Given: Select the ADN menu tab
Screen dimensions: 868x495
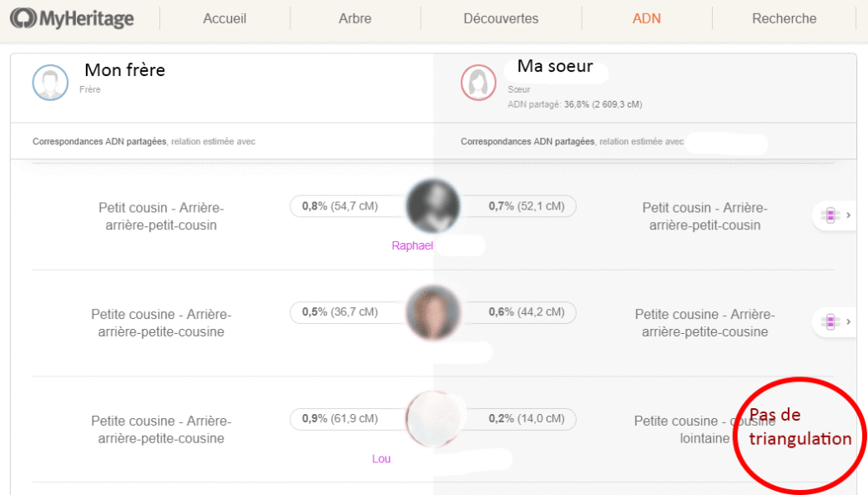Looking at the screenshot, I should tap(647, 18).
